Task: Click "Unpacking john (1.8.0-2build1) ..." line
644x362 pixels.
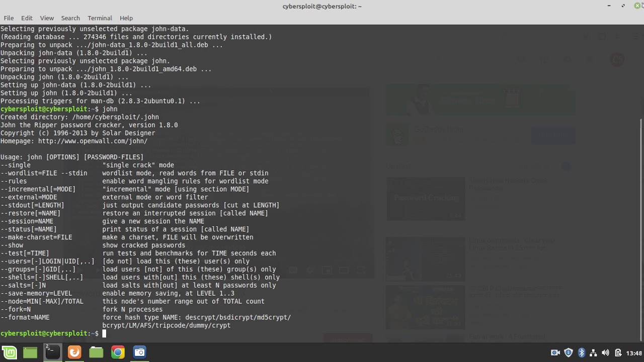Action: tap(64, 77)
